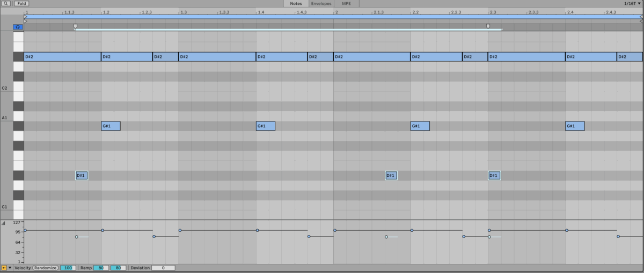The image size is (644, 273).
Task: Click the marker handle near 1.1.3
Action: coord(75,25)
